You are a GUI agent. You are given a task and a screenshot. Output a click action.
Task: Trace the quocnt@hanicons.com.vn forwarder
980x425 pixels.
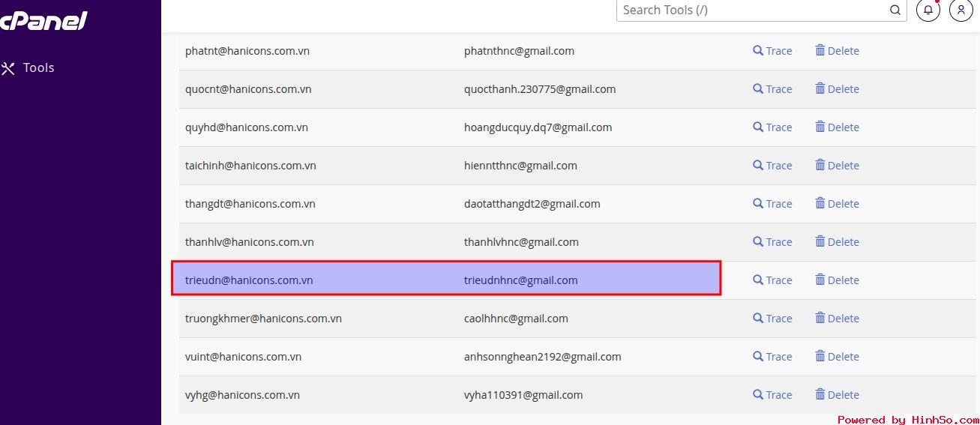(772, 89)
